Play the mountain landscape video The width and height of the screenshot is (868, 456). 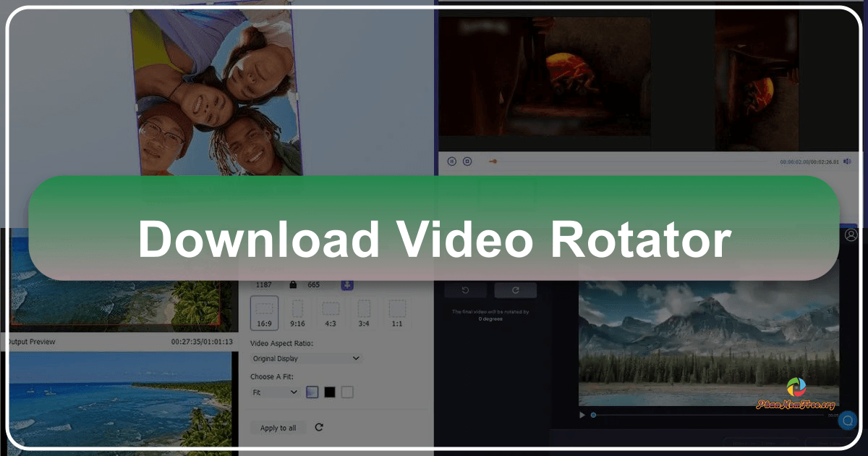582,415
